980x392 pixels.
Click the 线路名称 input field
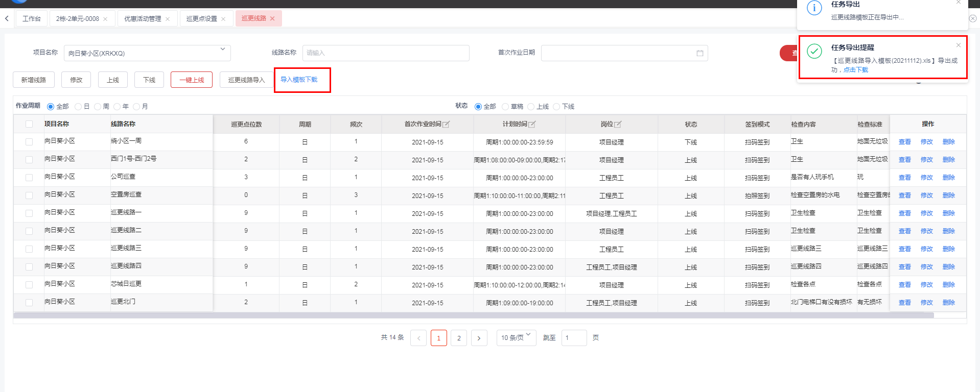[x=386, y=53]
